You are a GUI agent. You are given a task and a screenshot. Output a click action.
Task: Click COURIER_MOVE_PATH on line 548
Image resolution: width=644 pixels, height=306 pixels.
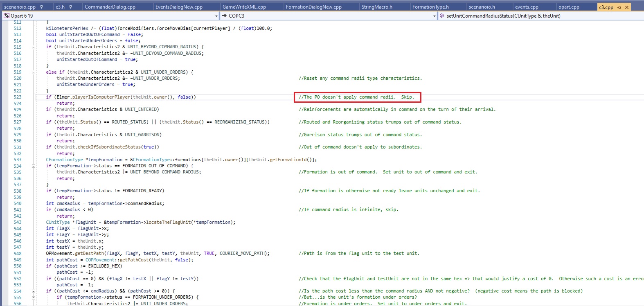242,254
